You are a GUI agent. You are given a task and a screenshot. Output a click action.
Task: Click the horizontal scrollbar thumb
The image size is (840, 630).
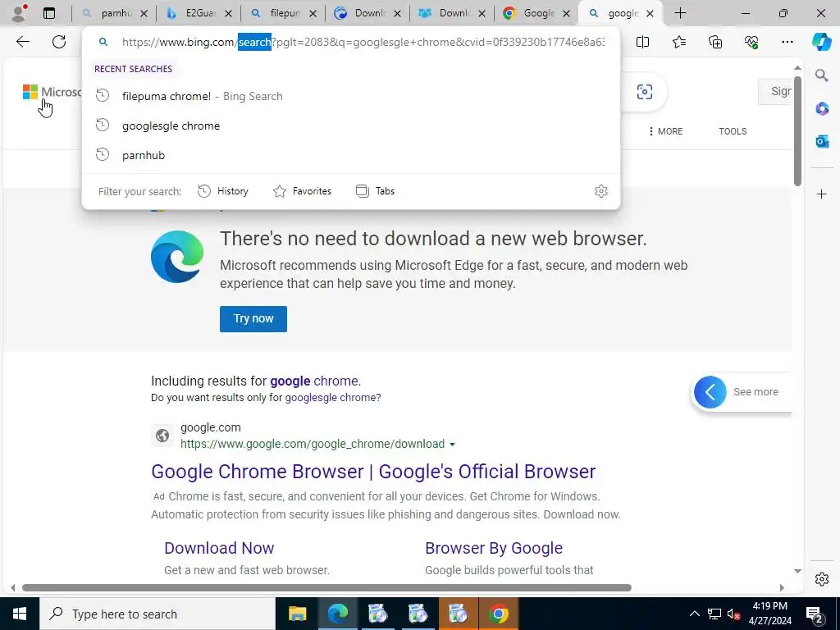pyautogui.click(x=326, y=587)
